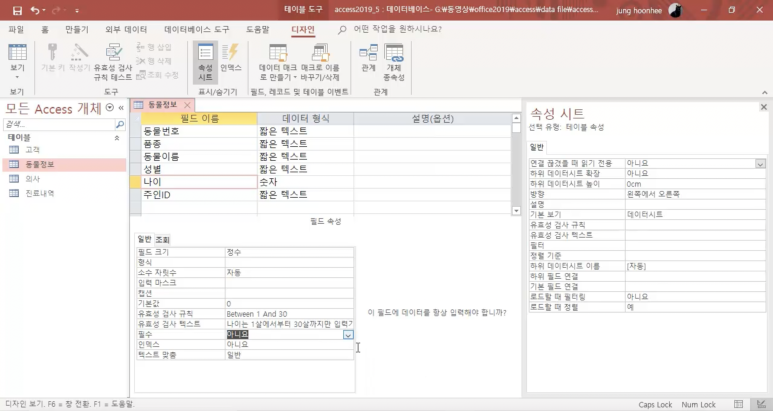
Task: Click the 동물번호 field name cell
Action: pyautogui.click(x=199, y=131)
